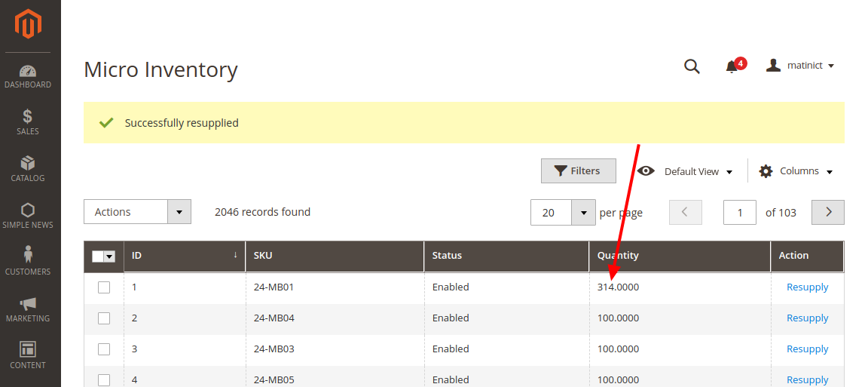Click the Filters button

coord(578,171)
